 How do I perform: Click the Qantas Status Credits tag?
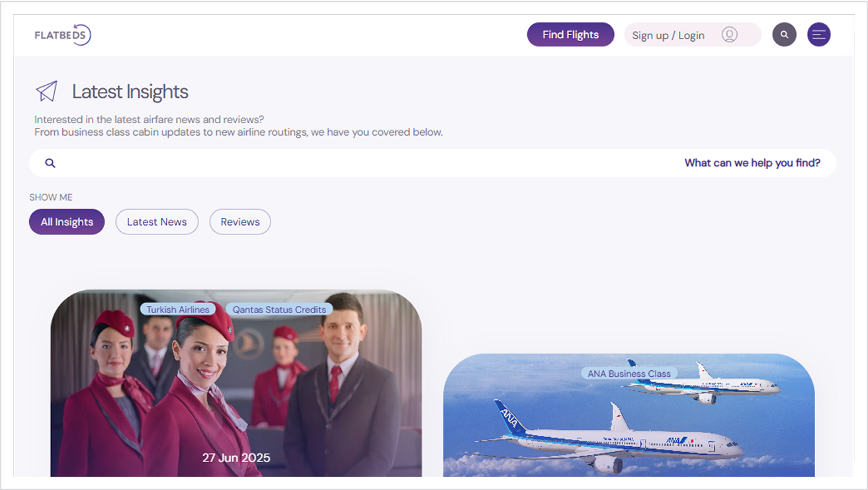(x=279, y=309)
